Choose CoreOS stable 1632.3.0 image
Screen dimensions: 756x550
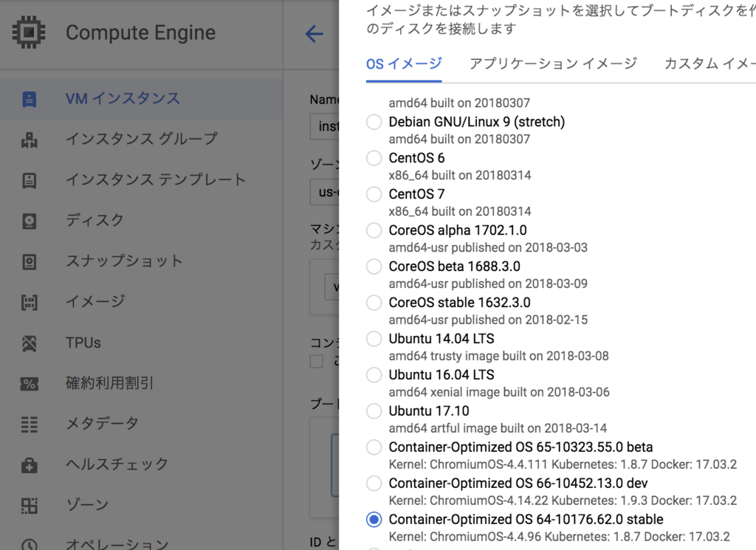tap(374, 303)
